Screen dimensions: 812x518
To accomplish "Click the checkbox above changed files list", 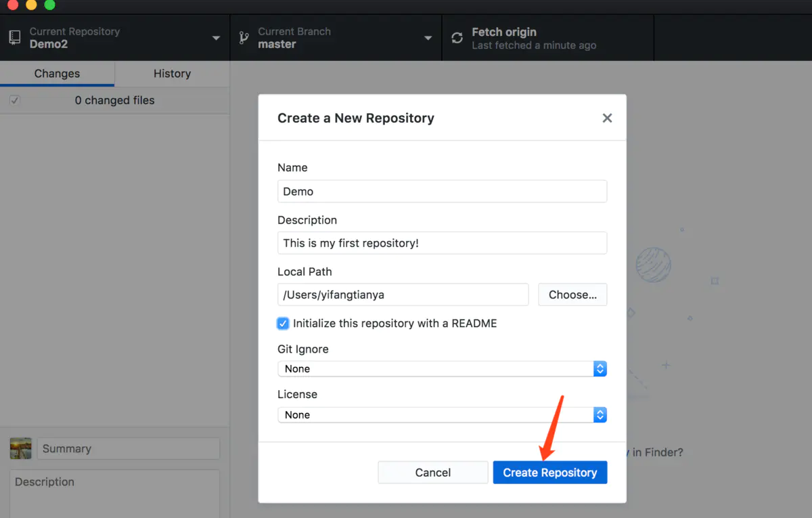I will click(14, 100).
